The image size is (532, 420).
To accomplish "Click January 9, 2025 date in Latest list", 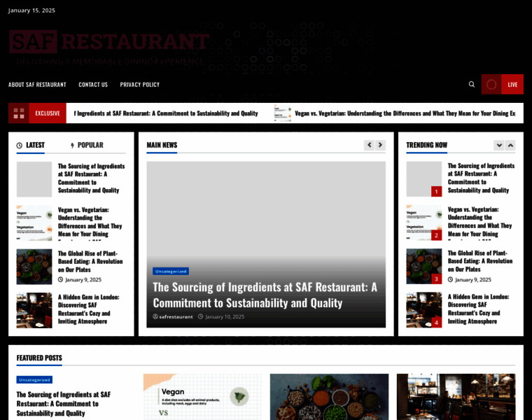I will (x=83, y=280).
